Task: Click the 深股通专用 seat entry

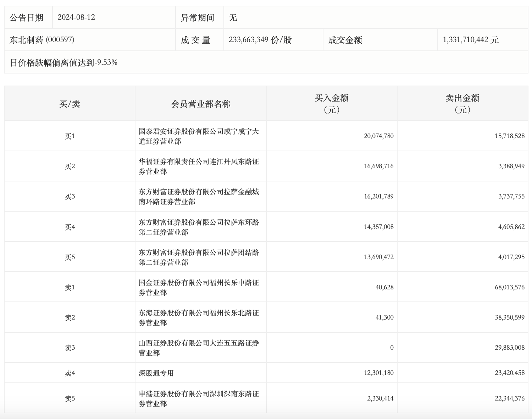Action: click(x=156, y=373)
